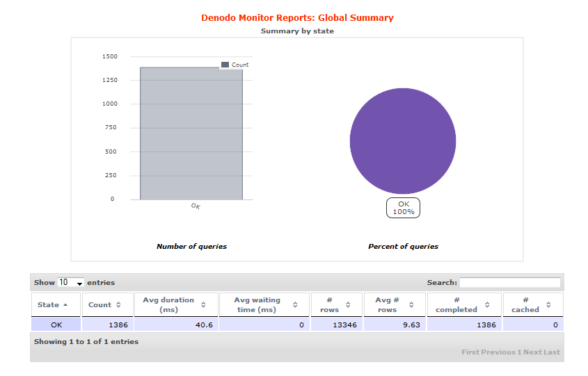This screenshot has height=376, width=588.
Task: Click the Count legend label
Action: click(240, 65)
